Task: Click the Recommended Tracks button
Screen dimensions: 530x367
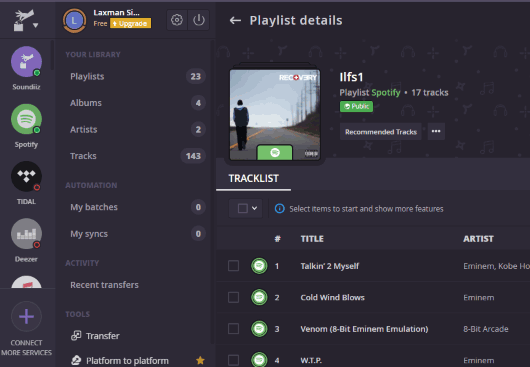Action: 381,132
